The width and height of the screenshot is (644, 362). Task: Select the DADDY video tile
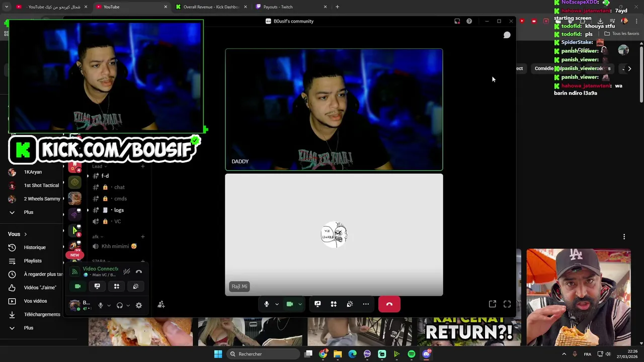334,110
